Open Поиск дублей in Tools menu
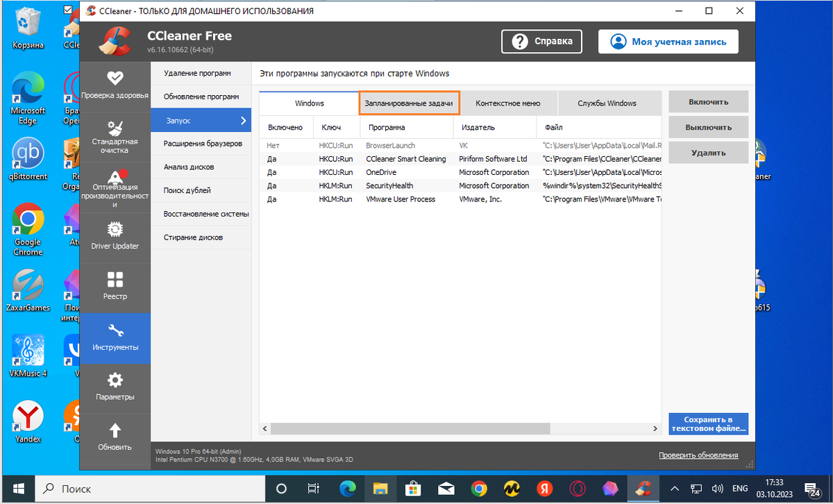 (x=201, y=190)
